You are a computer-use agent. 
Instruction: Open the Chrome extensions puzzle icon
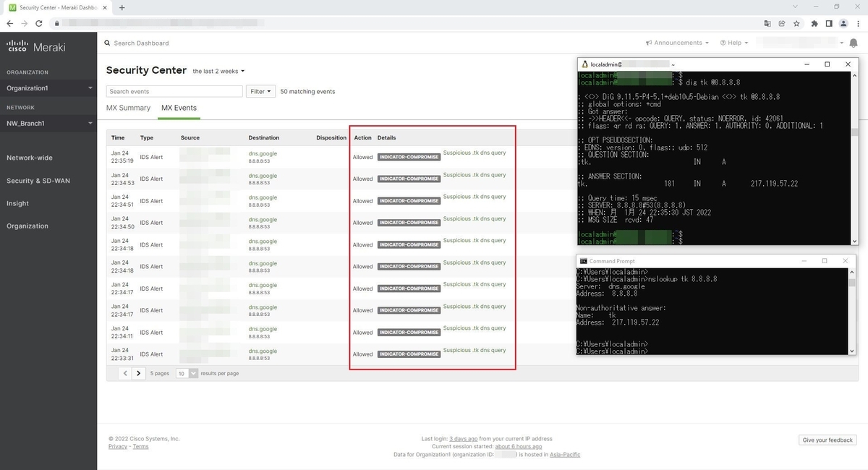814,23
